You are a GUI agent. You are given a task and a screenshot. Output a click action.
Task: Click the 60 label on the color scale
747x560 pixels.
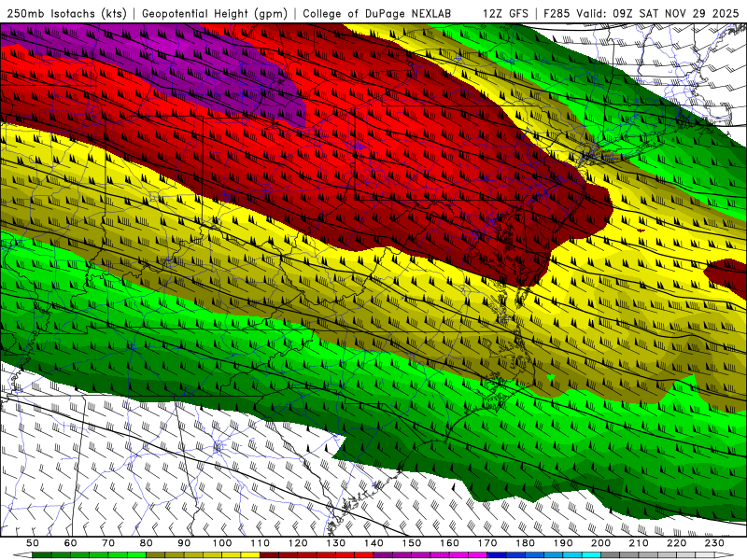tap(71, 543)
